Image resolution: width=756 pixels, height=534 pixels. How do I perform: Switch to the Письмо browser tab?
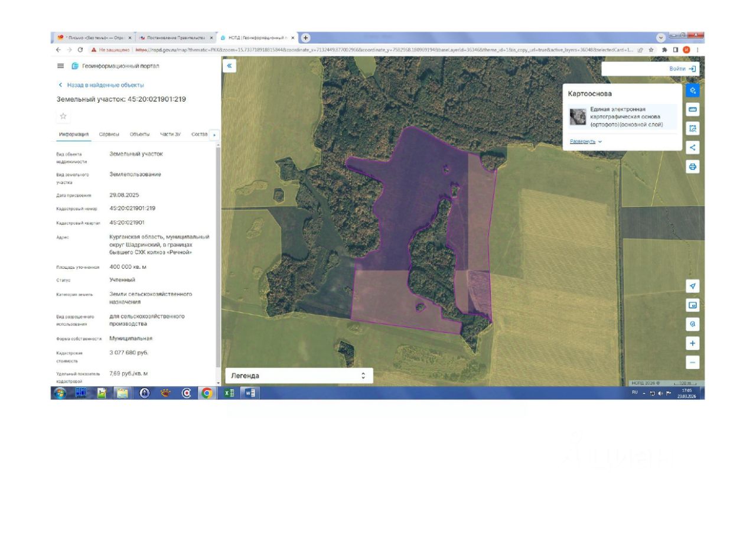coord(93,37)
